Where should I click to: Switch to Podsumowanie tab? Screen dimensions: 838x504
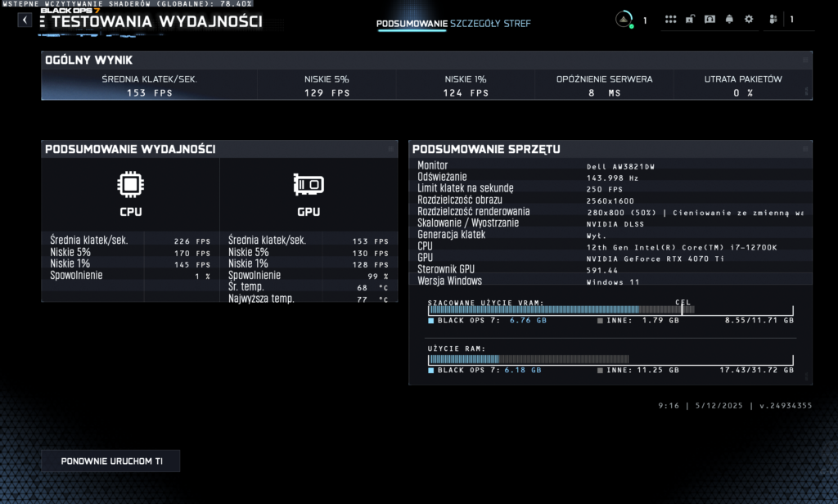click(x=412, y=24)
